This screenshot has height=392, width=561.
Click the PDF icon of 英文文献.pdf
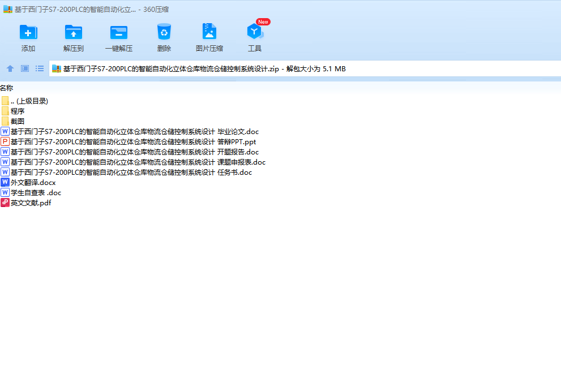tap(5, 203)
